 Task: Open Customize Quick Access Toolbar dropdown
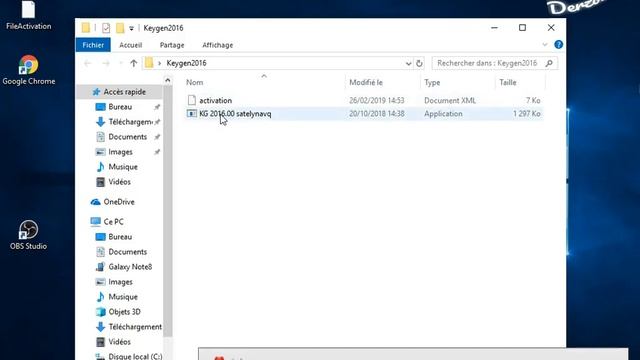pyautogui.click(x=131, y=28)
